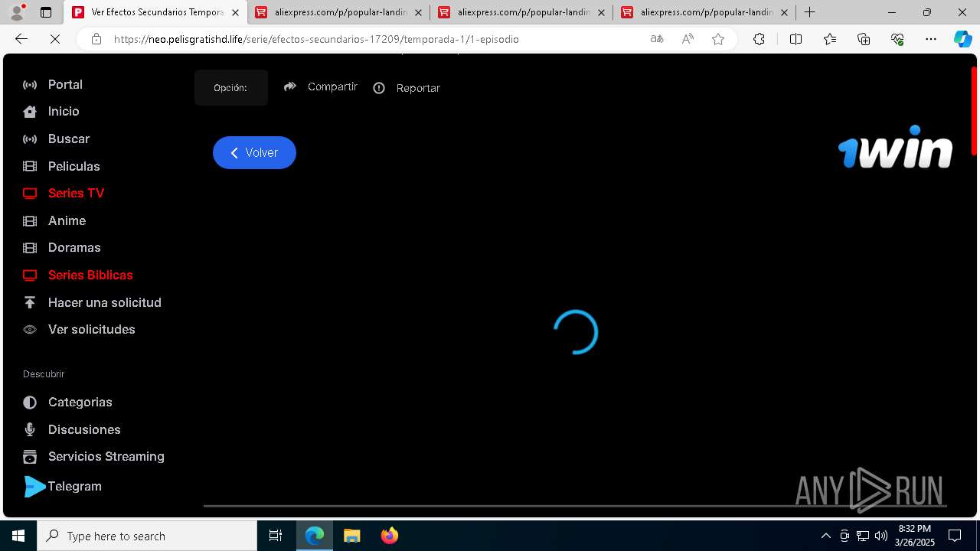
Task: Switch to third aliexpress tab
Action: 521,12
